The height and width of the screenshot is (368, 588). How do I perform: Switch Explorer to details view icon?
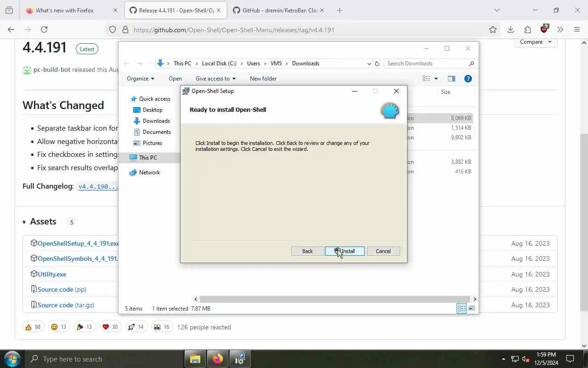[461, 309]
